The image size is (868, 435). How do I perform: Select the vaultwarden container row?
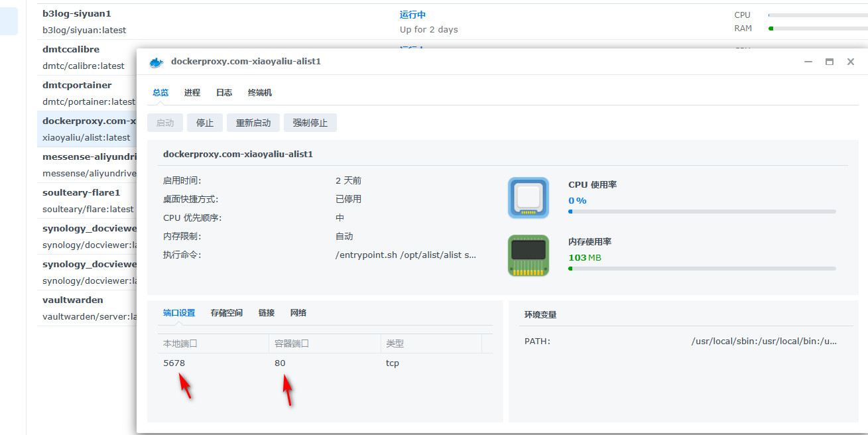tap(87, 308)
